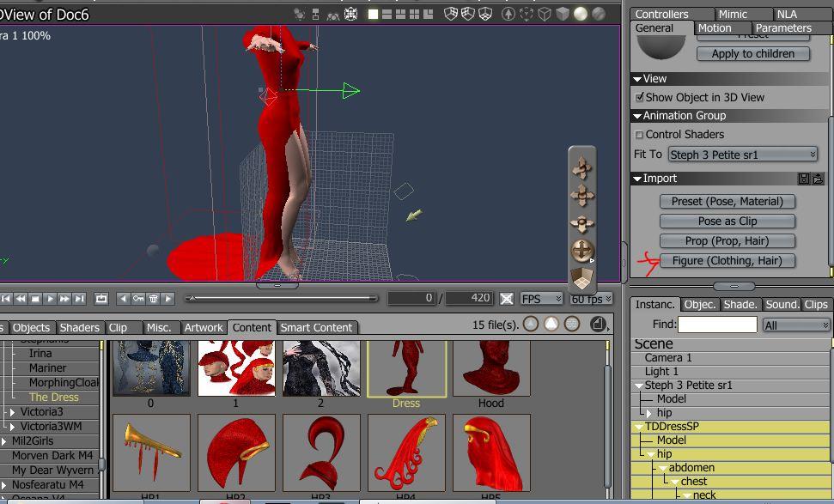Enable the Control Shaders checkbox
Viewport: 834px width, 504px height.
639,135
